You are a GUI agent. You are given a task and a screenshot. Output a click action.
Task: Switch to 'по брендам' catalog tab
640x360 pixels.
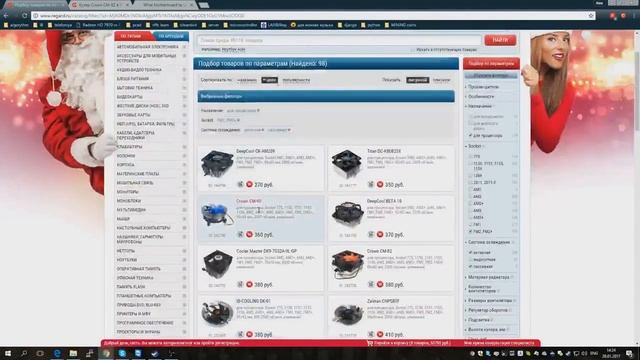pyautogui.click(x=171, y=36)
